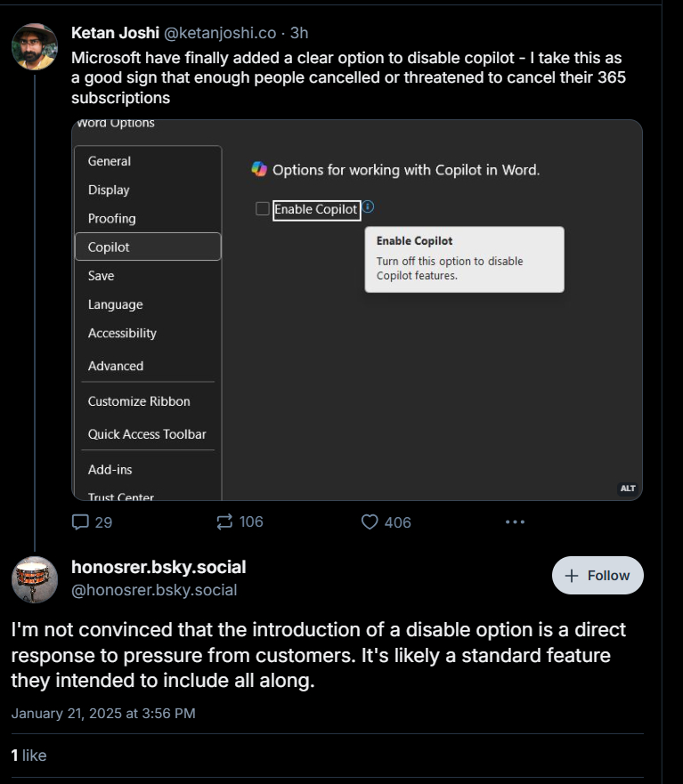Open honosrer's drum avatar picture
Screen dimensions: 683x784
[35, 579]
